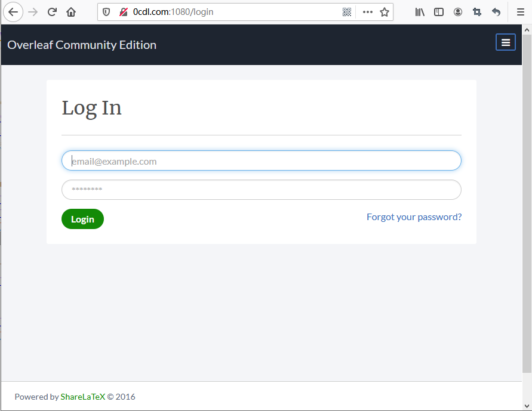Click the Overleaf Community Edition title
Image resolution: width=532 pixels, height=411 pixels.
click(82, 45)
